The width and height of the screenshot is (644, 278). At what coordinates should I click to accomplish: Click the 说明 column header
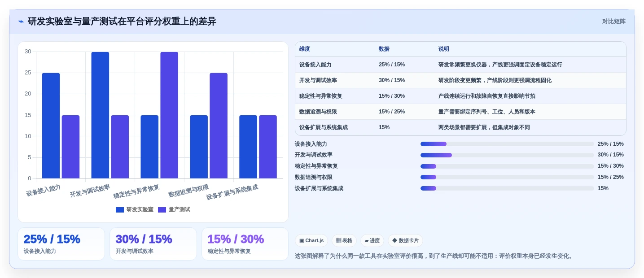click(444, 49)
